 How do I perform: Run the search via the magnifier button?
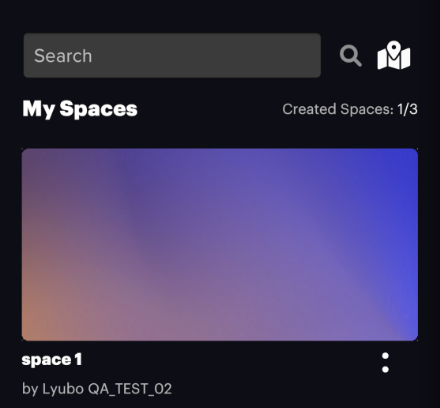coord(351,56)
